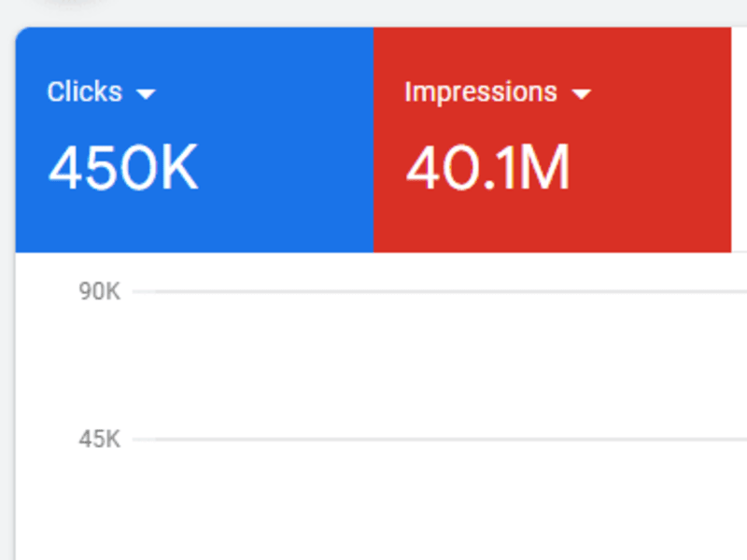Click chart area below the 45K gridline
The image size is (747, 560).
439,500
